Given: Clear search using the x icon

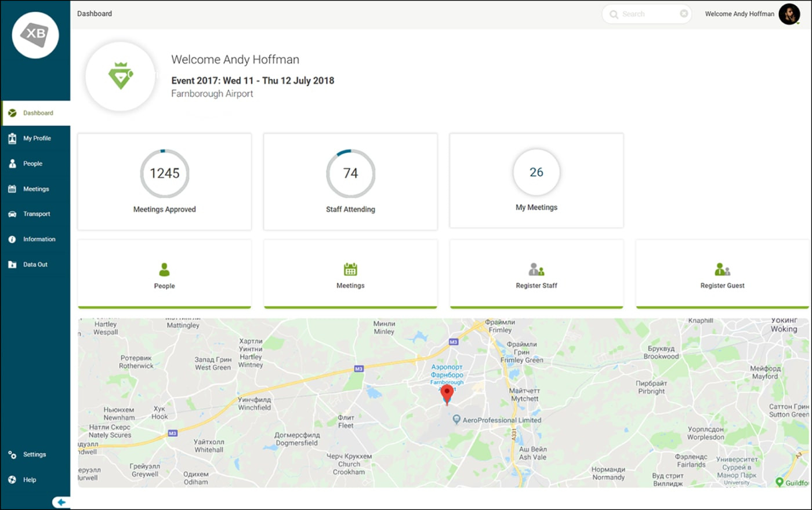Looking at the screenshot, I should click(684, 14).
